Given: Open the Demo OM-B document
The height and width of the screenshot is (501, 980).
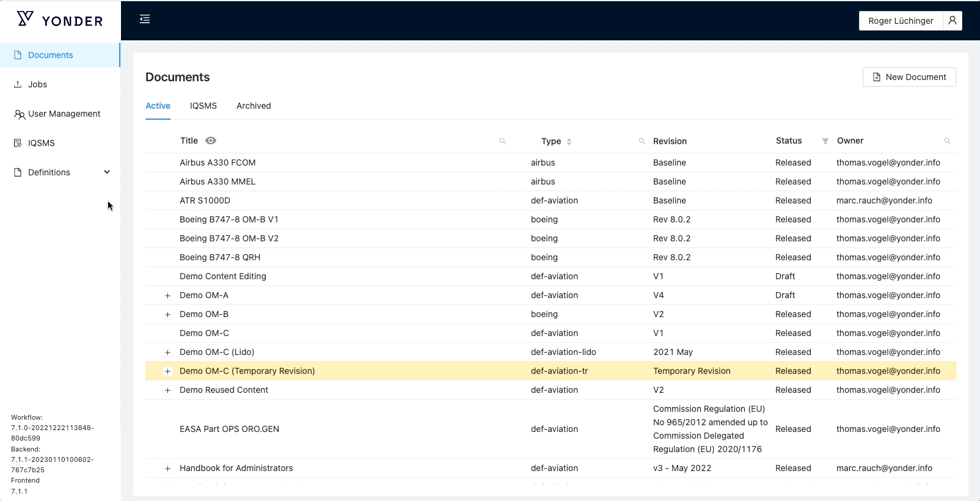Looking at the screenshot, I should pyautogui.click(x=204, y=314).
